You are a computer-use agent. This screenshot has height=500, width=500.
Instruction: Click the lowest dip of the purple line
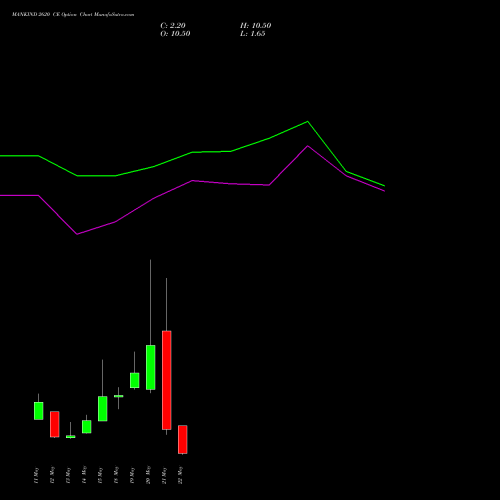(x=77, y=234)
